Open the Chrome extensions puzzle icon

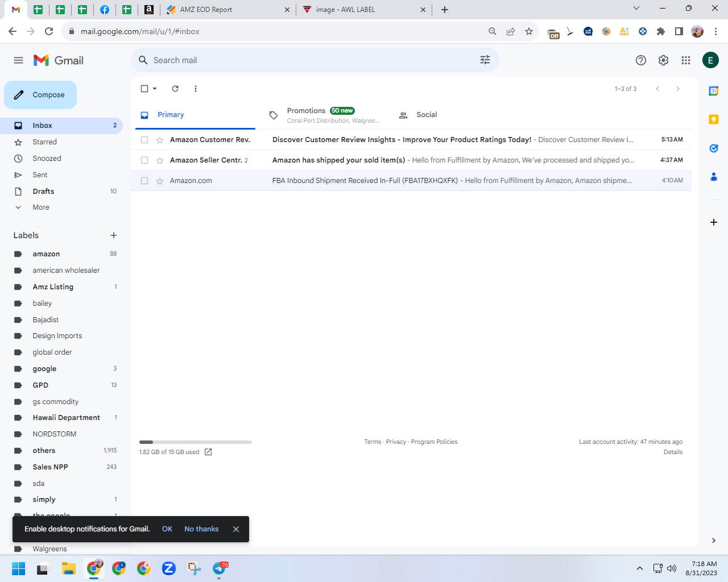coord(661,31)
